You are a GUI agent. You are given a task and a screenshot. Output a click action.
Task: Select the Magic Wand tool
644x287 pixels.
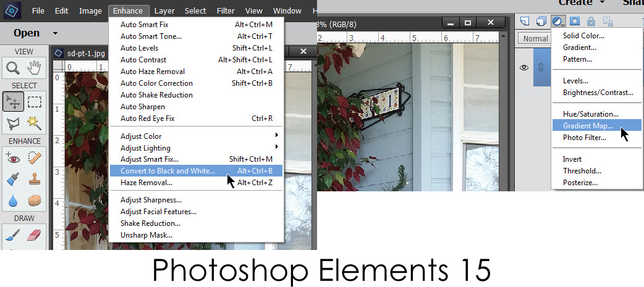point(34,123)
